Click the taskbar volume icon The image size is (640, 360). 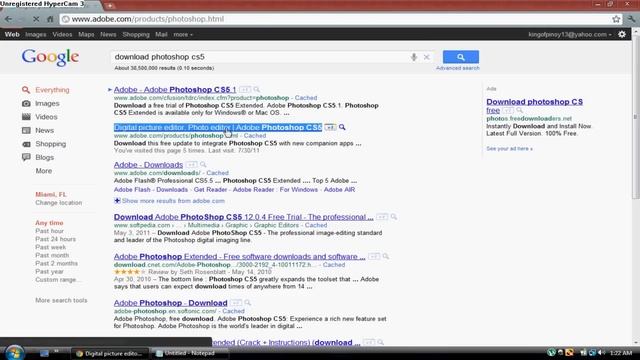click(x=602, y=353)
